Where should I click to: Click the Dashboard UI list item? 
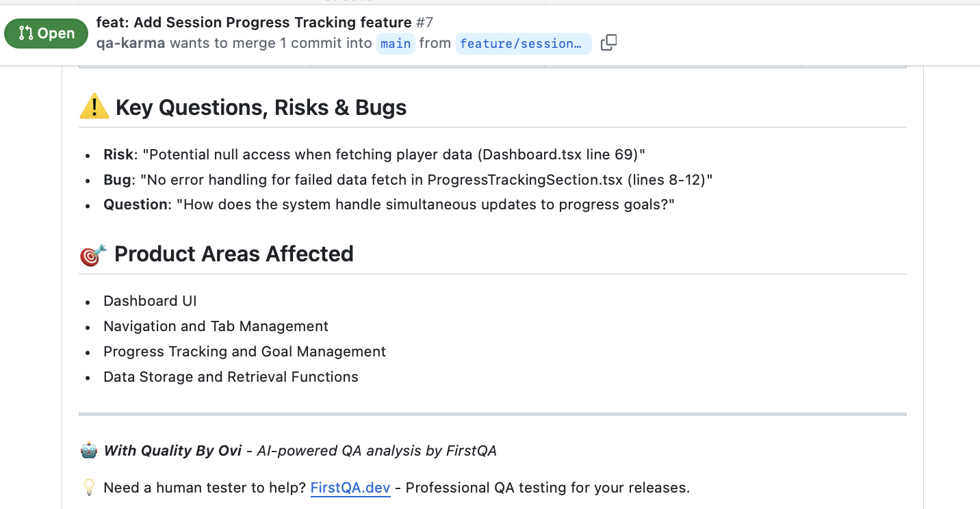(150, 301)
